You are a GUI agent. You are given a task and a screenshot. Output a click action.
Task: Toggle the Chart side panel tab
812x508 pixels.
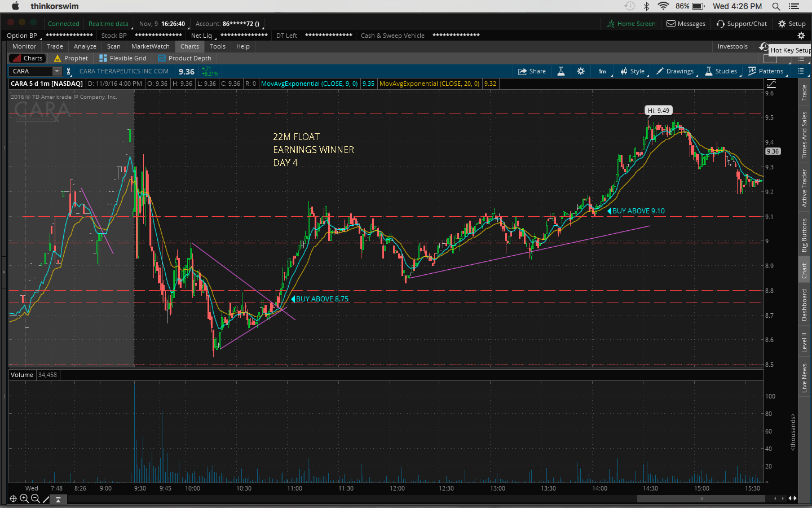(x=804, y=271)
